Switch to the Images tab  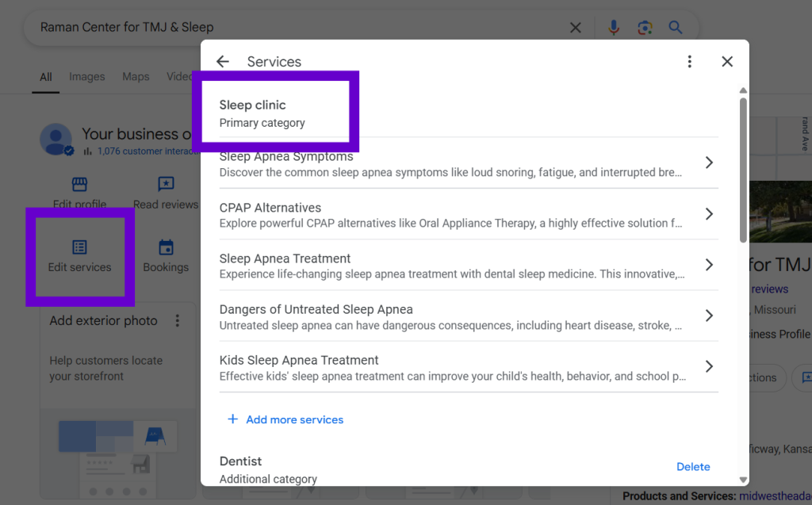pyautogui.click(x=86, y=76)
